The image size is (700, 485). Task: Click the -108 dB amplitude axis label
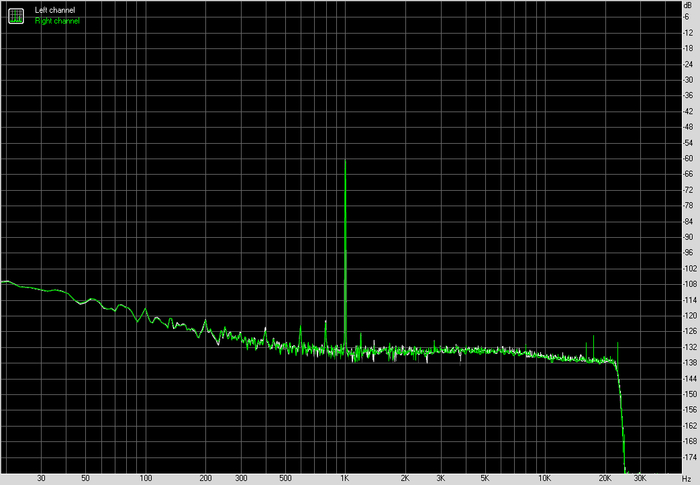click(687, 284)
